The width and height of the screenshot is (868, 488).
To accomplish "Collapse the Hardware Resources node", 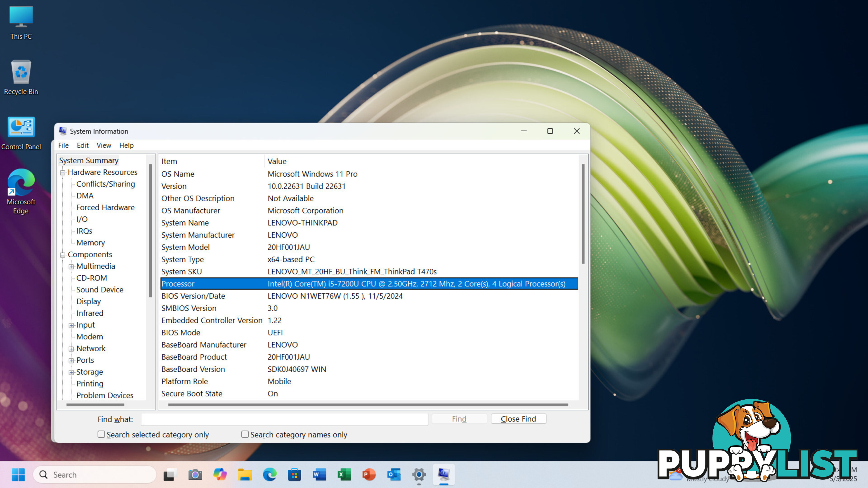I will coord(63,173).
